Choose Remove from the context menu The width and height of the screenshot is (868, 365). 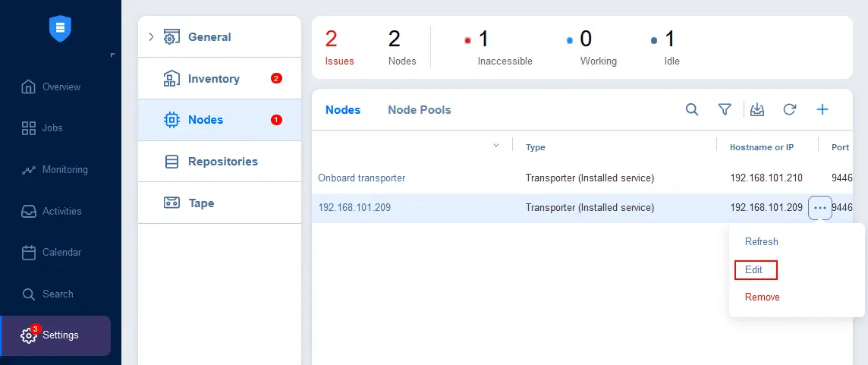tap(763, 297)
